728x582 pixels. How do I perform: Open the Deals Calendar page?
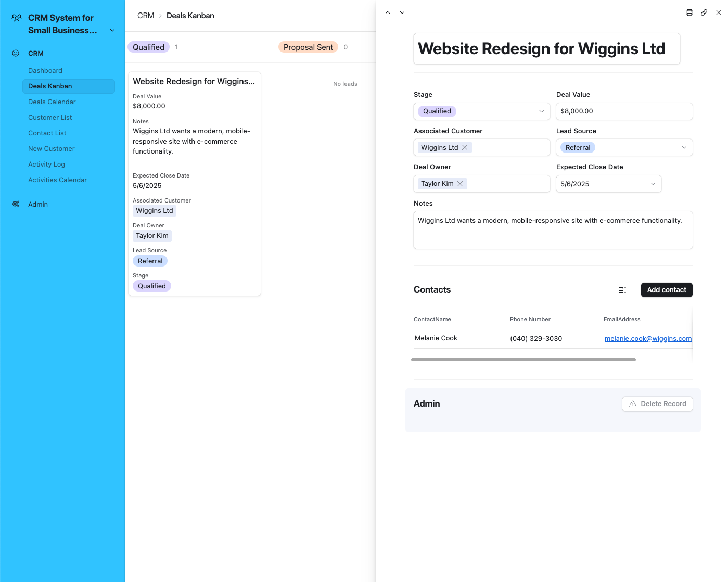point(52,102)
